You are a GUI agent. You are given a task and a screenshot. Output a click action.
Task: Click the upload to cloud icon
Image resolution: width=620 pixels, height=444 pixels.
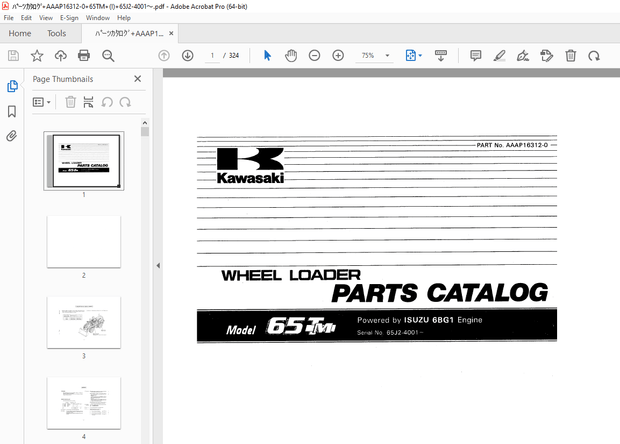click(61, 56)
